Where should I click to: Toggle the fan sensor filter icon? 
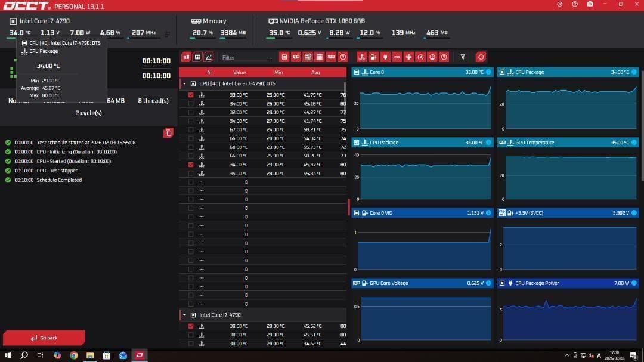408,57
